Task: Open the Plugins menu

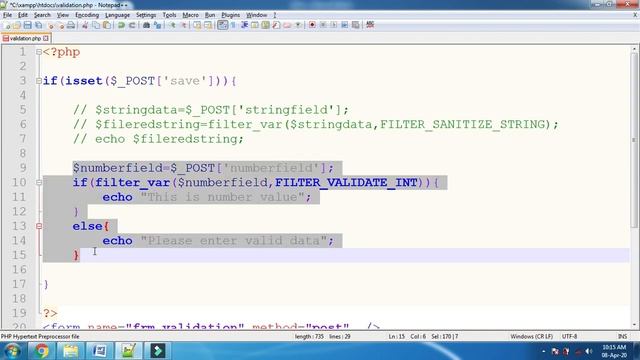Action: pos(231,15)
